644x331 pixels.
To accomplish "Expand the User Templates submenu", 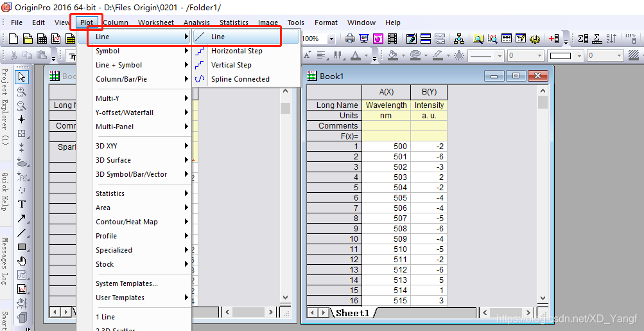I will 142,298.
